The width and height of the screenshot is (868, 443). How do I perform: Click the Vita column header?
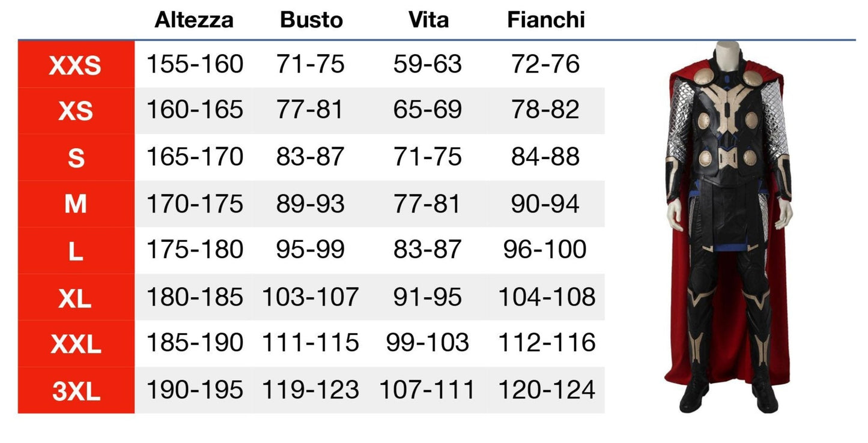(x=428, y=20)
